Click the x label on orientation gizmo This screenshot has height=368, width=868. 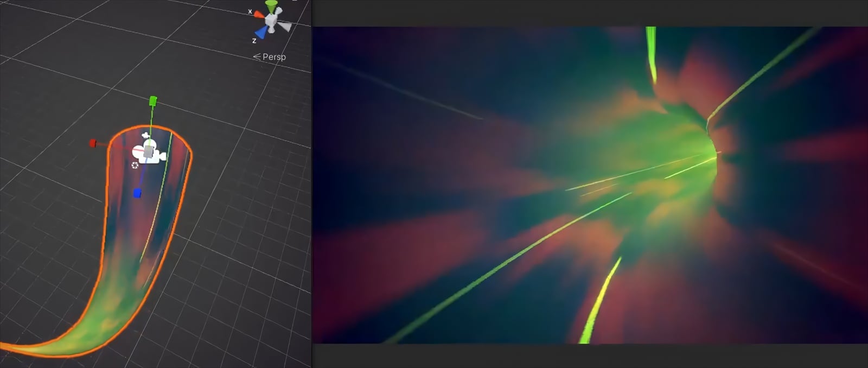(250, 11)
